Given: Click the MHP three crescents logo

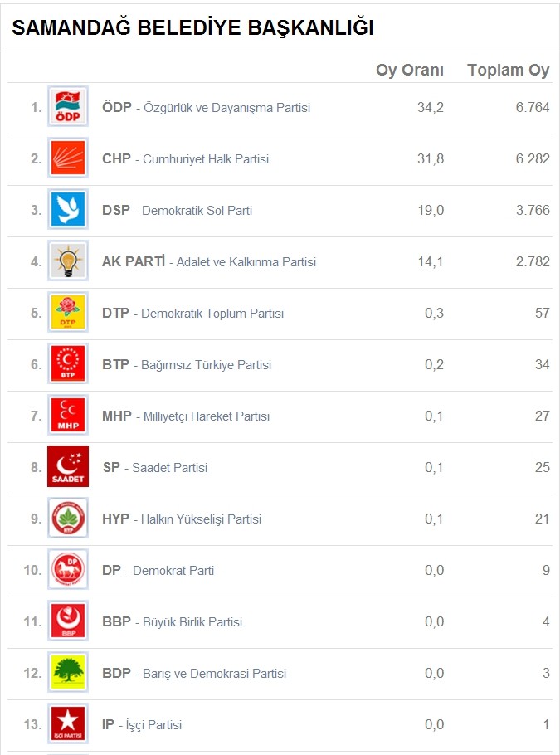Looking at the screenshot, I should [x=67, y=416].
